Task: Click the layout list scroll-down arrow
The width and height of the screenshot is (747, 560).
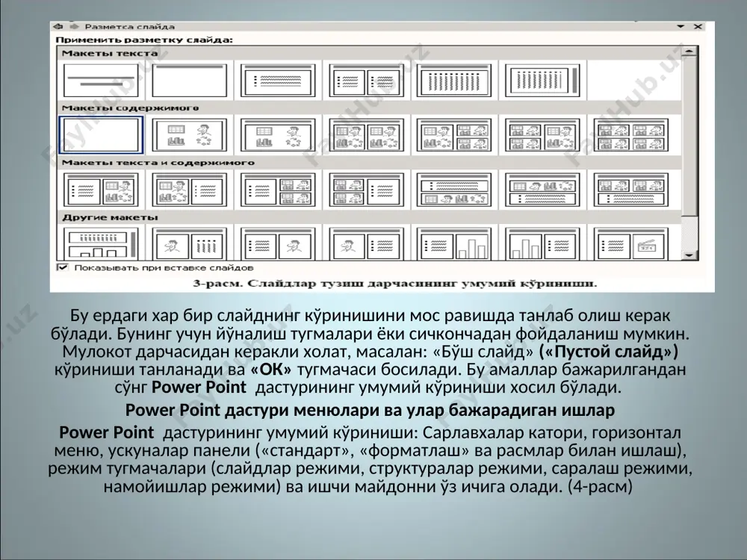Action: tap(689, 255)
